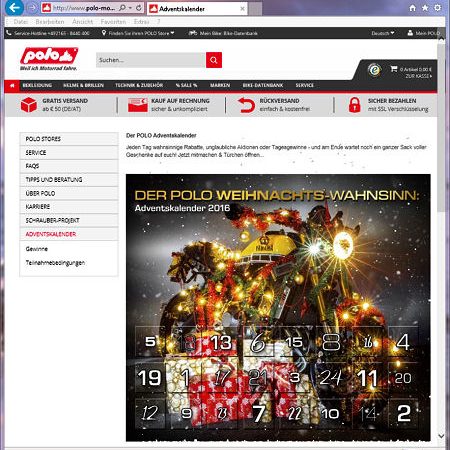Open POLO Stores in sidebar
The height and width of the screenshot is (450, 450).
pyautogui.click(x=69, y=139)
